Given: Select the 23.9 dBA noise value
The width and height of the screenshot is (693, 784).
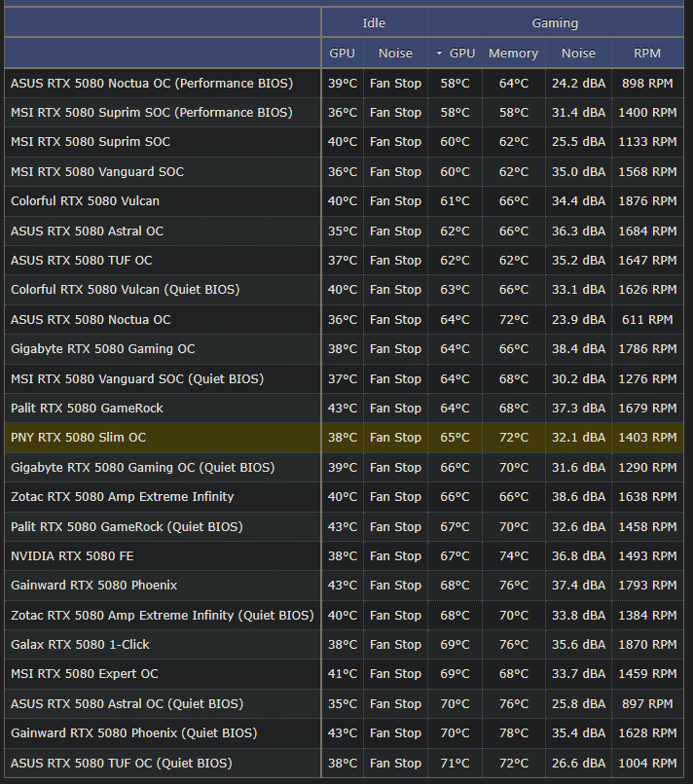Looking at the screenshot, I should tap(578, 319).
